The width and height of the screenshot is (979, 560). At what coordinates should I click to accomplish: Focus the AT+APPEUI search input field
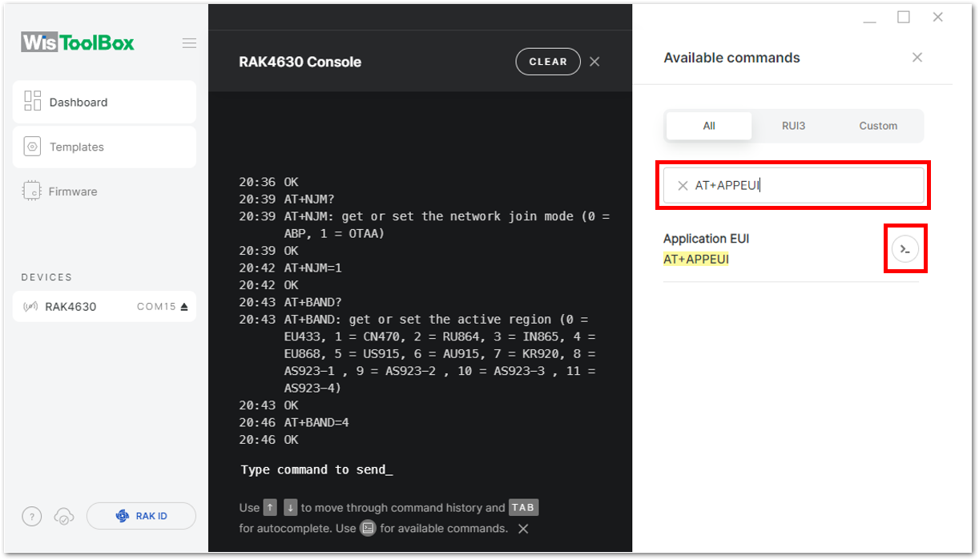click(x=793, y=185)
